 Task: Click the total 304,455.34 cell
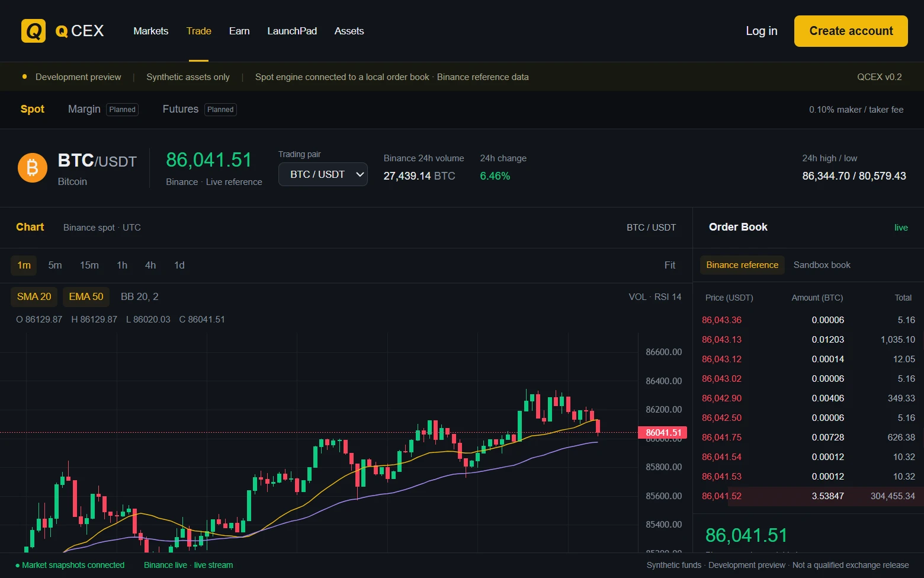[x=893, y=496]
